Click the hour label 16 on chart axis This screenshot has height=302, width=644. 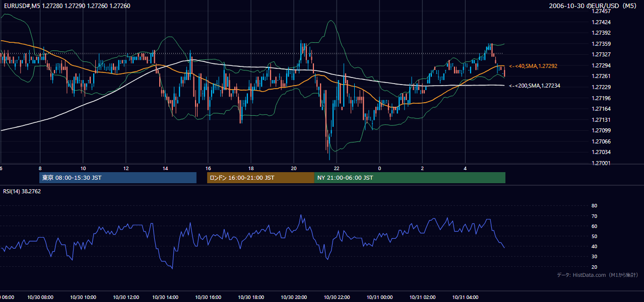208,169
